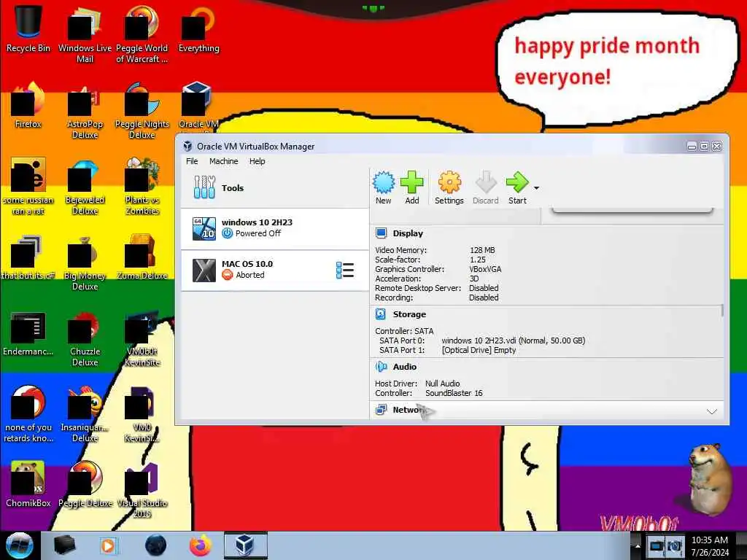The width and height of the screenshot is (747, 560).
Task: Expand the Network section chevron
Action: (x=712, y=411)
